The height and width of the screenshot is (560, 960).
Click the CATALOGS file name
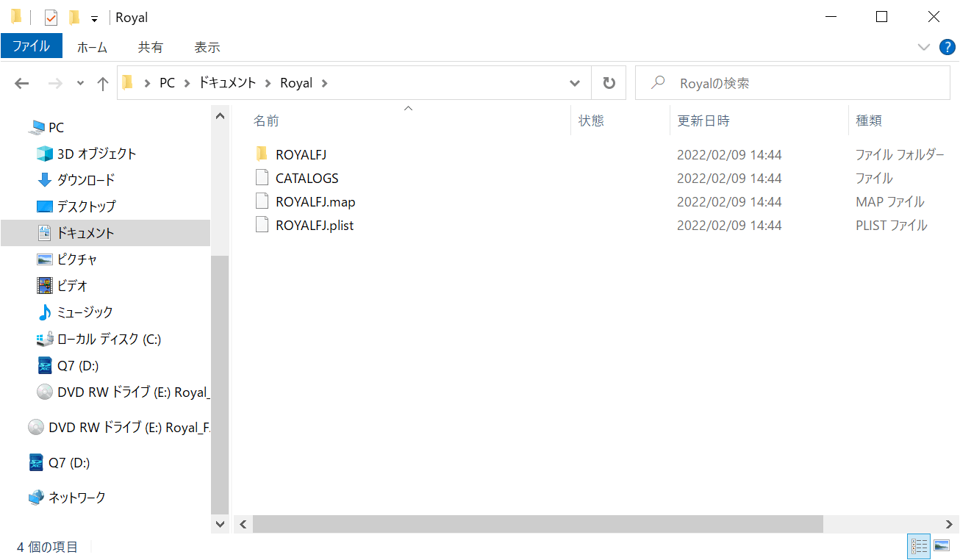307,178
